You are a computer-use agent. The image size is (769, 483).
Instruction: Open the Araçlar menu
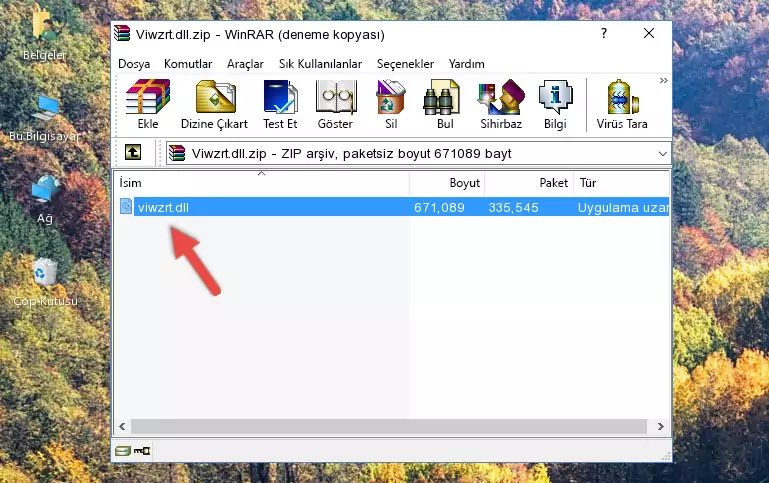[245, 64]
